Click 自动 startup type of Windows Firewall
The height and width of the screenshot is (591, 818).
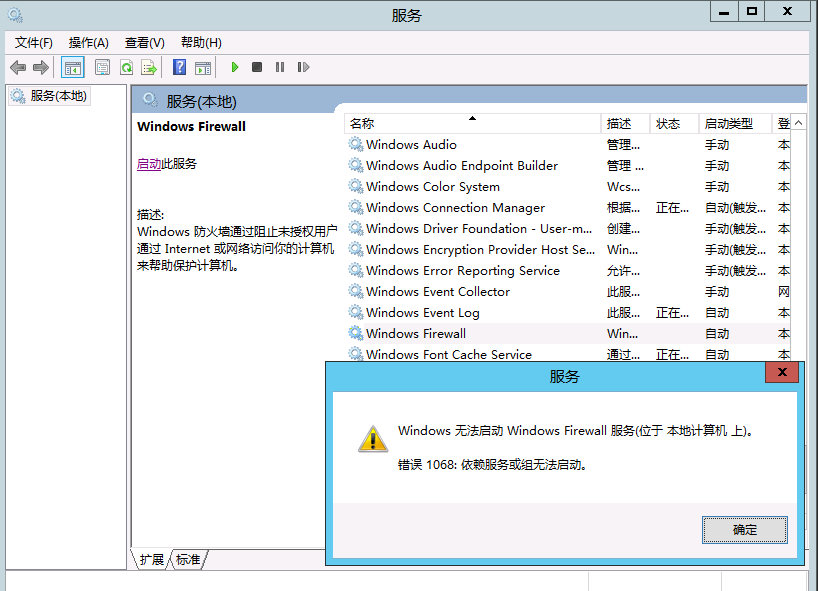pyautogui.click(x=717, y=333)
